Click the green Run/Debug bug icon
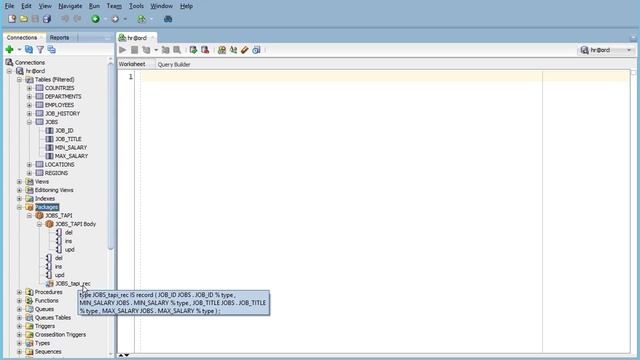640x360 pixels. click(141, 19)
